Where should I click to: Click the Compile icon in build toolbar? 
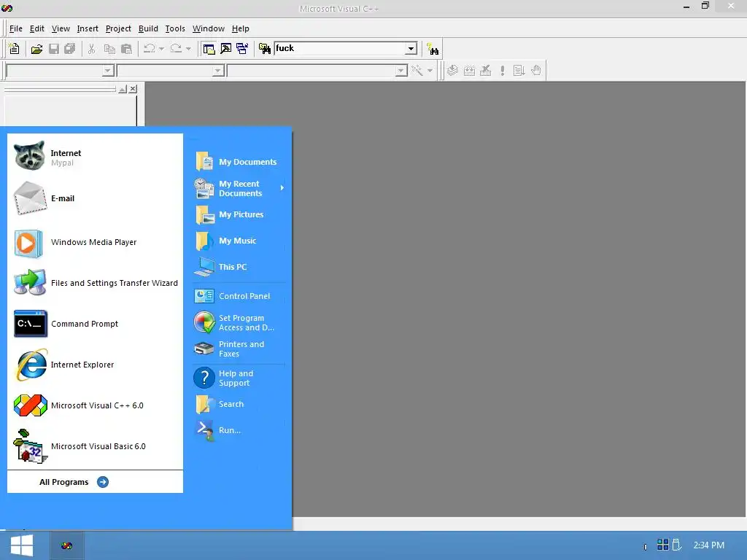452,71
